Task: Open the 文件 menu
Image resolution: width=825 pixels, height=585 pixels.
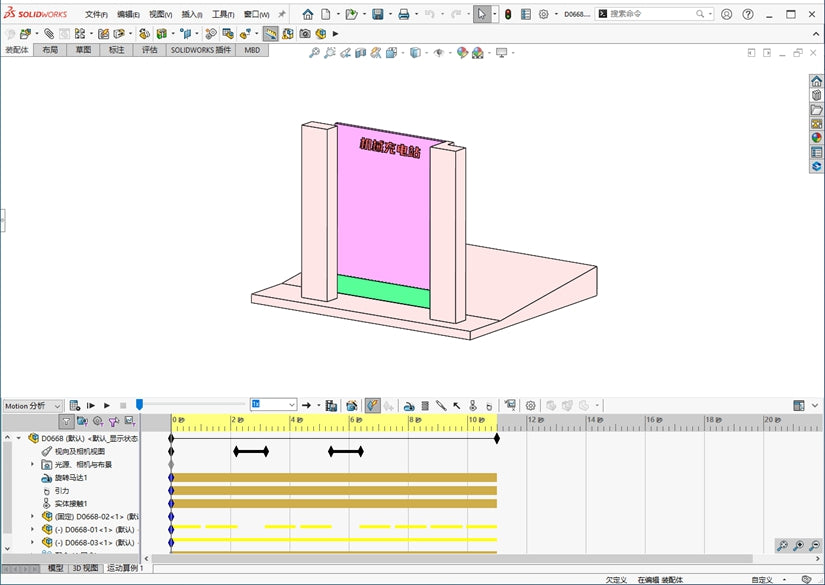Action: point(96,14)
